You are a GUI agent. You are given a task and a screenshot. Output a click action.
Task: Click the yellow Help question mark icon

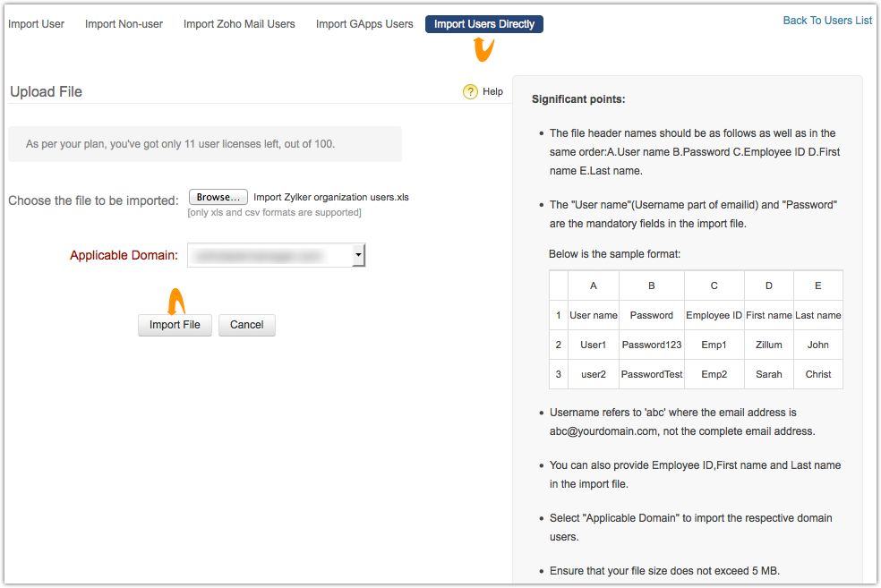point(471,91)
